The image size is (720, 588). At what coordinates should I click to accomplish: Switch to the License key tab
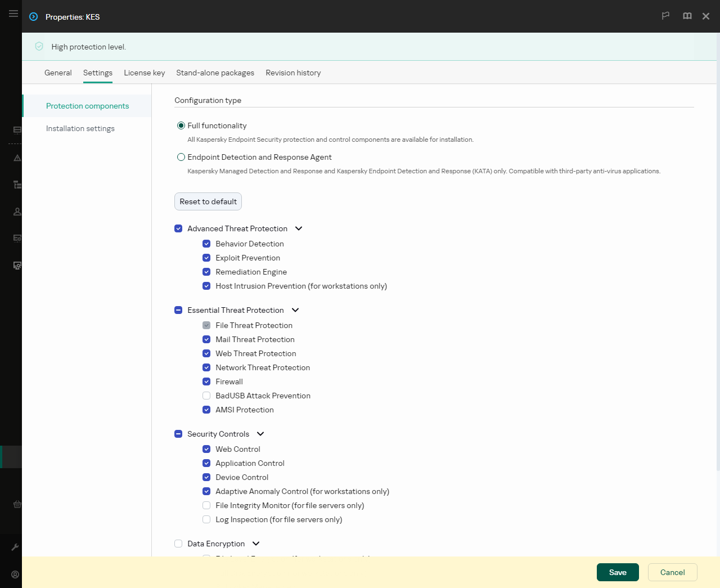[145, 73]
